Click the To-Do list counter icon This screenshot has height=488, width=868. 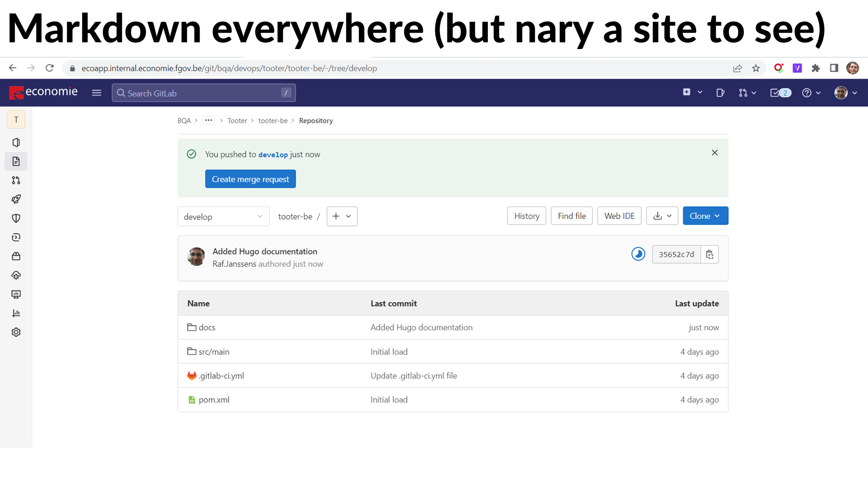tap(780, 93)
